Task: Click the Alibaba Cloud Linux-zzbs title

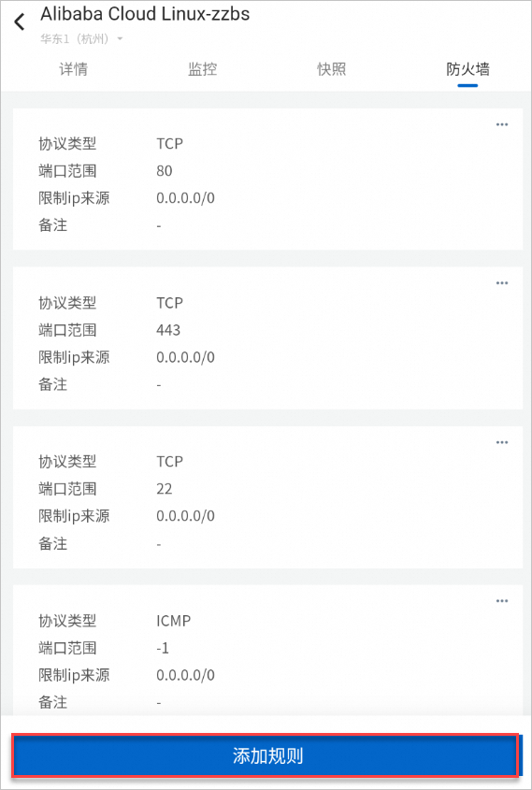Action: click(145, 14)
